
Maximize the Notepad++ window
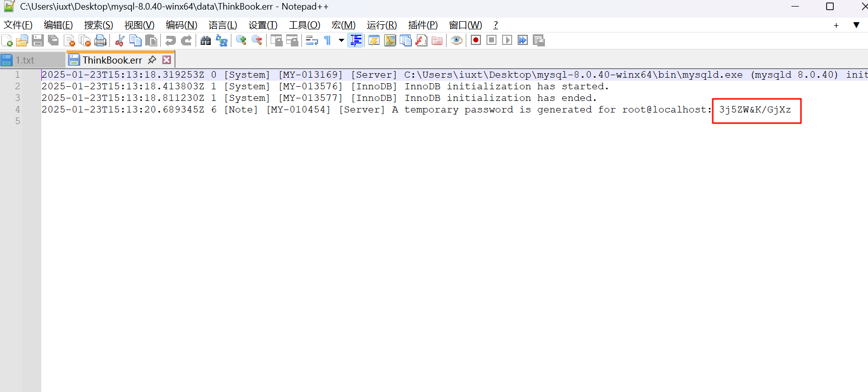tap(830, 7)
